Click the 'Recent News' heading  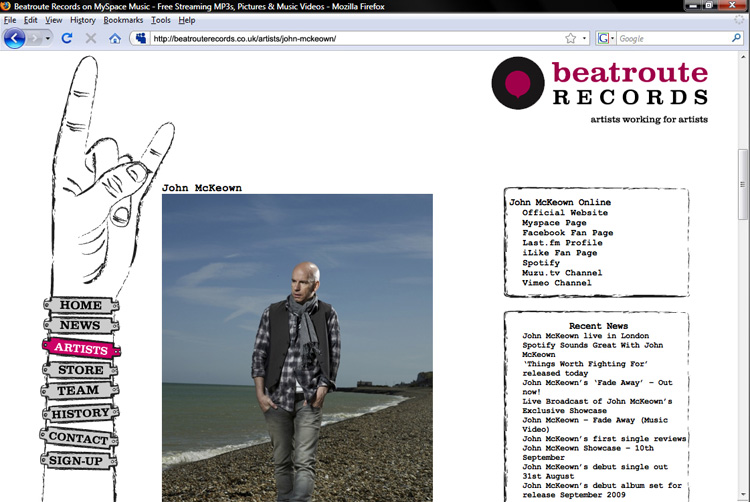[598, 326]
